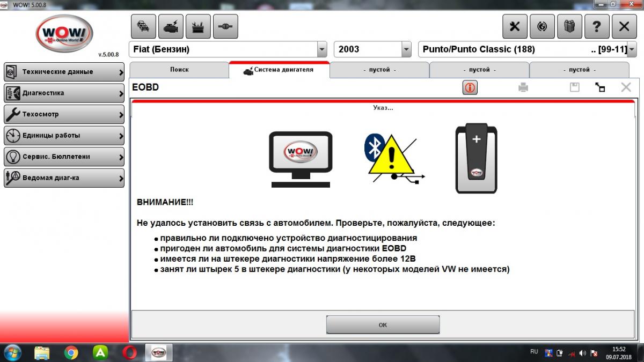
Task: Open Сервис. Бюллетени menu
Action: 64,157
